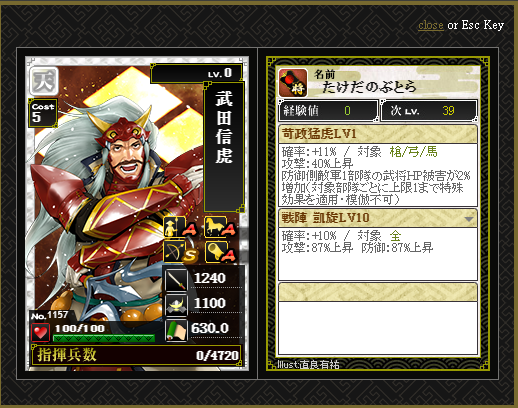Click the red 将 general icon
This screenshot has height=408, width=518.
point(293,83)
